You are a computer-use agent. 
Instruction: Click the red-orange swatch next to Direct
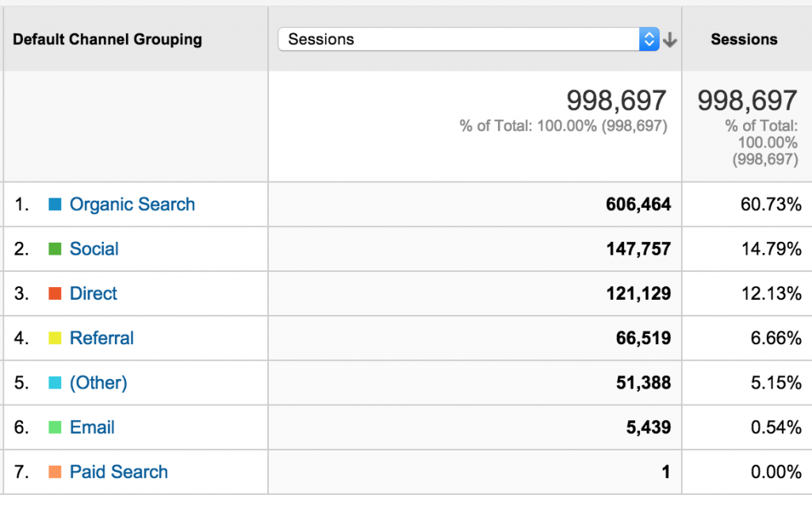(x=56, y=293)
